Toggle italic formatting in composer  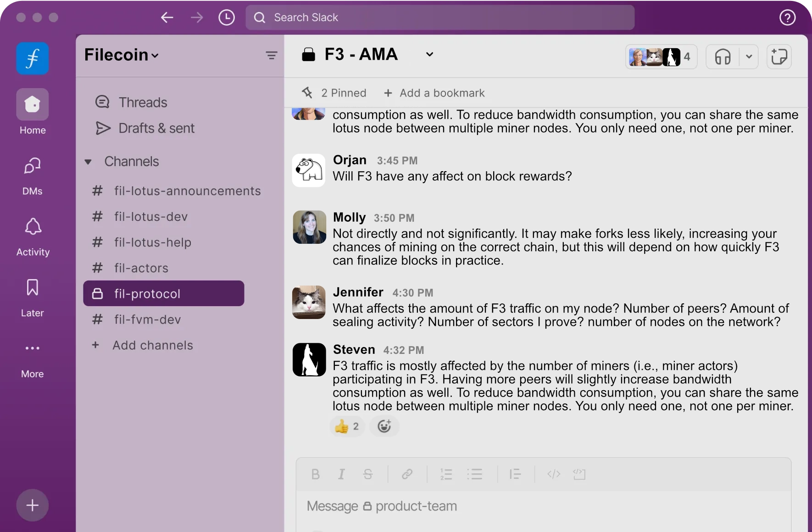[x=341, y=474]
